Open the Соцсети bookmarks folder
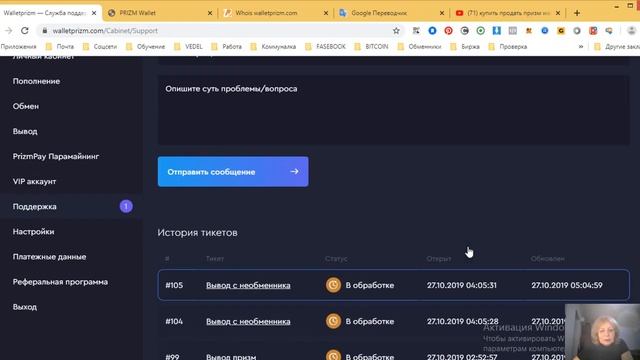This screenshot has height=360, width=640. tap(100, 47)
